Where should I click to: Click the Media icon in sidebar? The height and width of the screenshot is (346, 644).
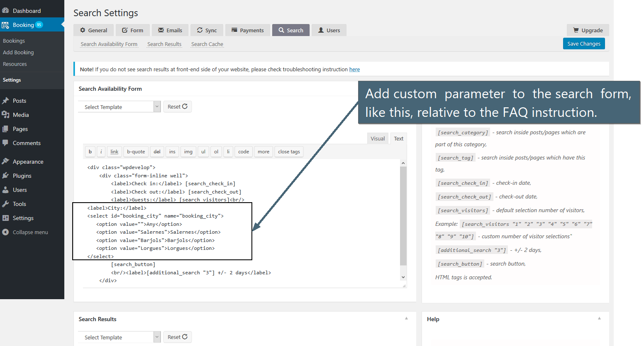pyautogui.click(x=5, y=115)
